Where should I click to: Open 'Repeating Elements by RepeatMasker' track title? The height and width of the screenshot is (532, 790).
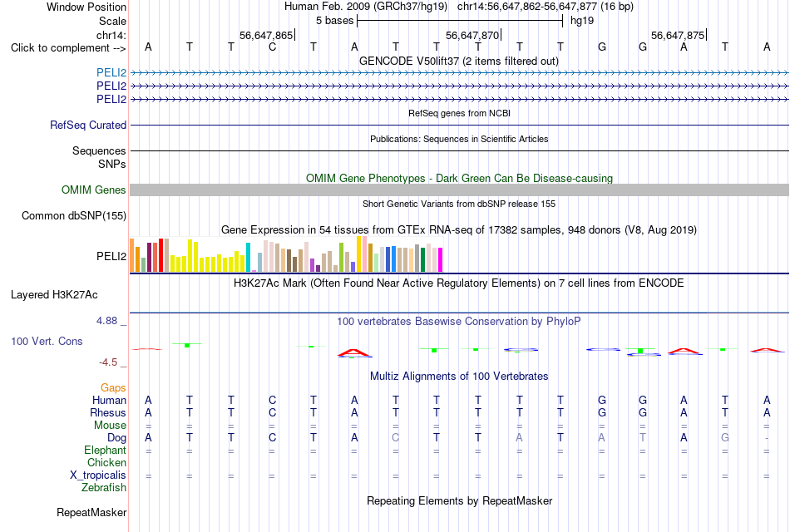tap(459, 500)
